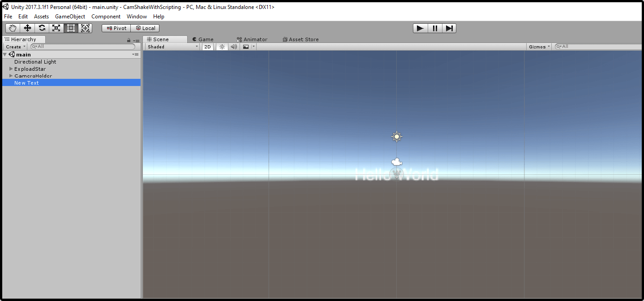The height and width of the screenshot is (301, 644).
Task: Select the Scale tool
Action: (x=56, y=28)
